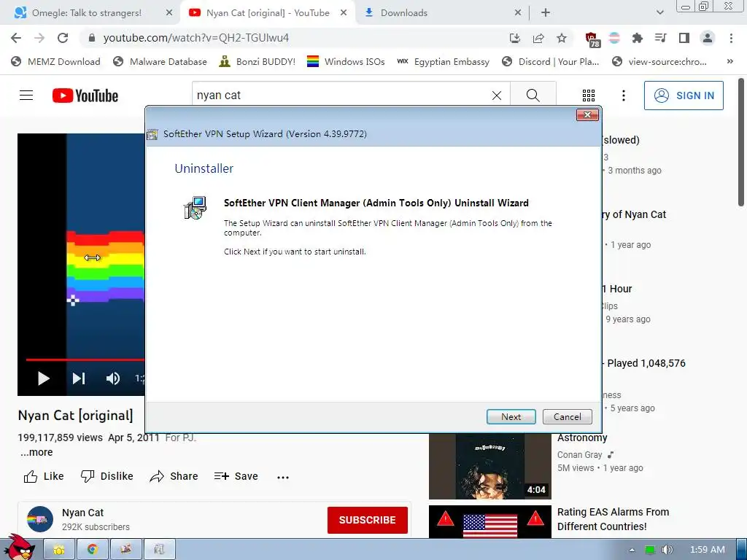
Task: Open the striped circle extension icon
Action: coord(614,38)
